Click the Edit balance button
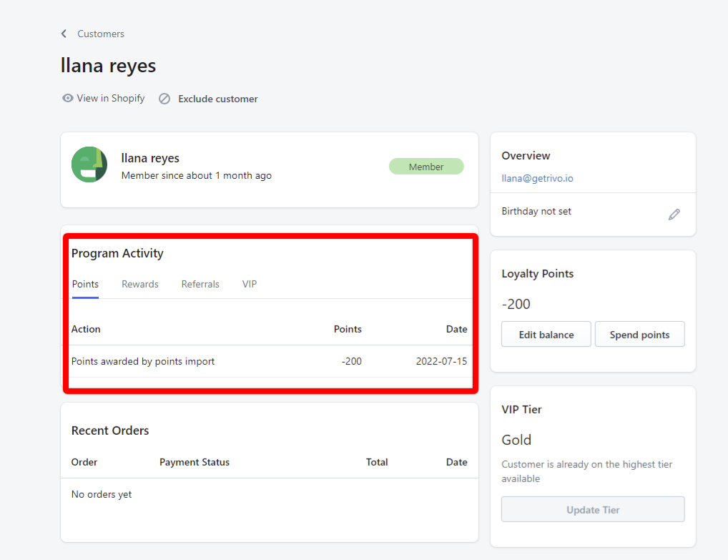 [x=546, y=335]
